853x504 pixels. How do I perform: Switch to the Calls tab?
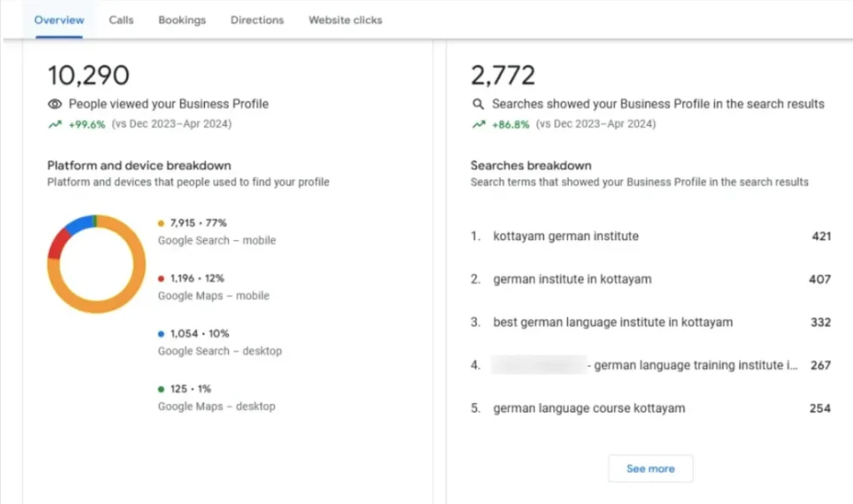coord(121,20)
